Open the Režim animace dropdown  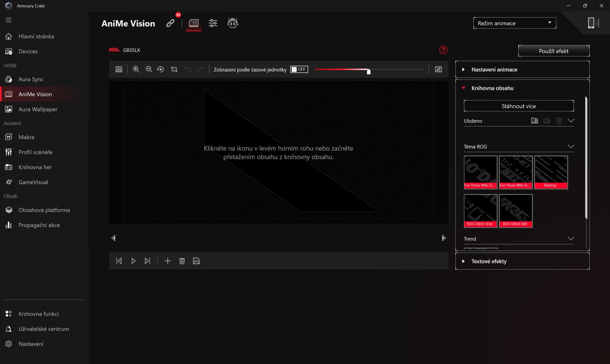515,23
